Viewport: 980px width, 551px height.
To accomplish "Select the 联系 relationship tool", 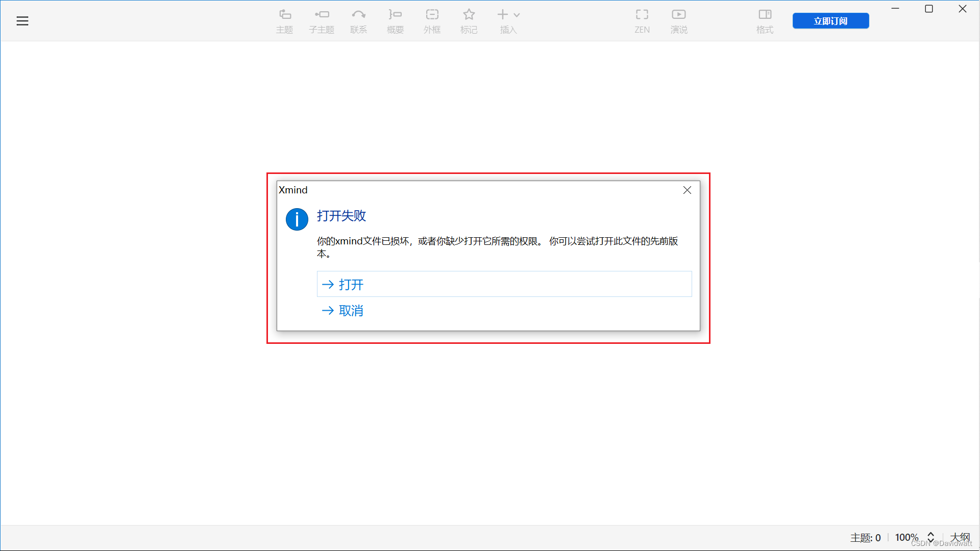I will click(359, 21).
